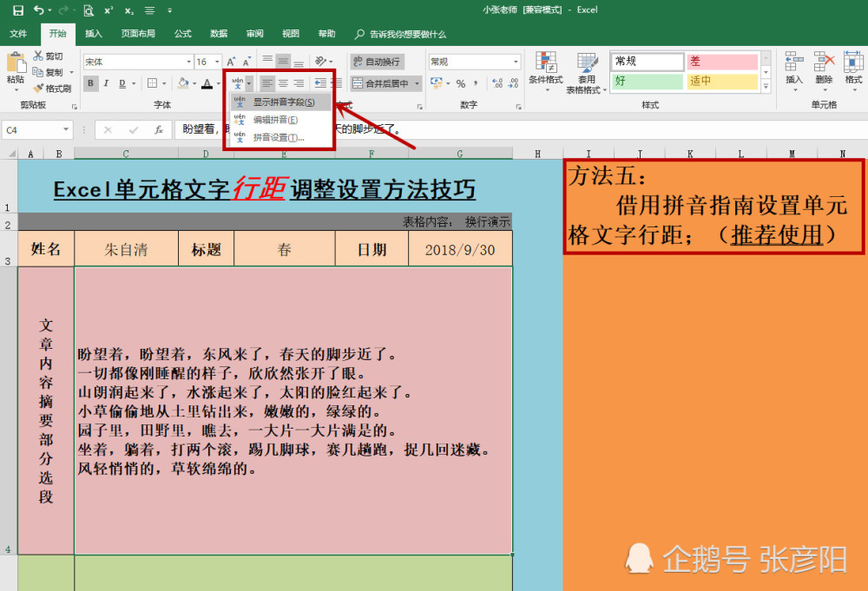Click column header H
The image size is (868, 591).
click(537, 154)
